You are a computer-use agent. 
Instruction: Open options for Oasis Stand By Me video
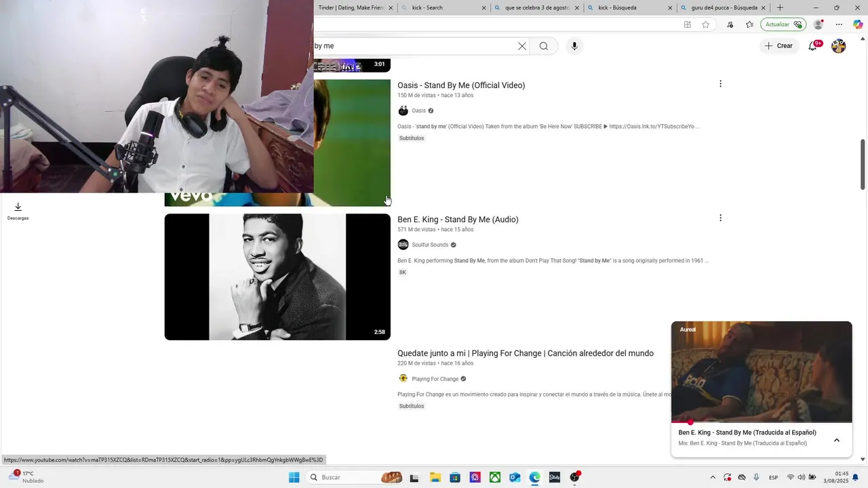pos(720,84)
